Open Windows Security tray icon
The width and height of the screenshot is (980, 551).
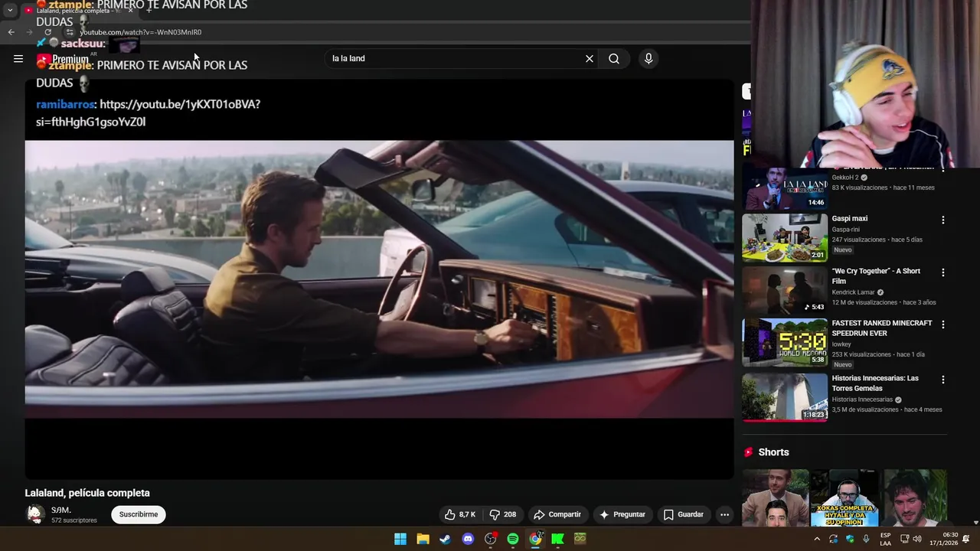850,539
